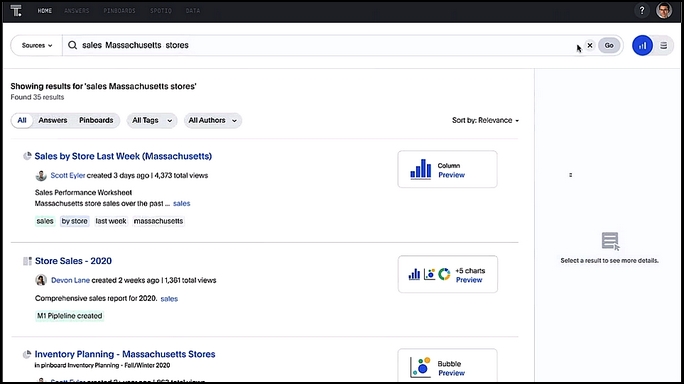684x384 pixels.
Task: Open the Answers menu item
Action: click(76, 10)
